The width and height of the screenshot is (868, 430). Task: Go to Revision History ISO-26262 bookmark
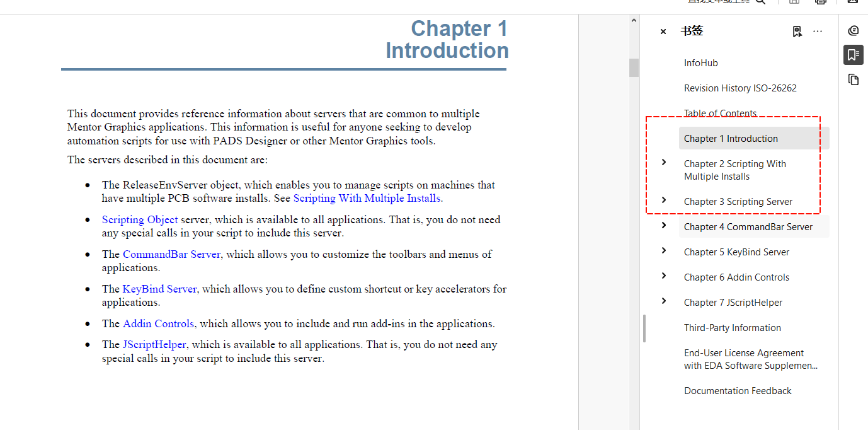click(x=740, y=88)
